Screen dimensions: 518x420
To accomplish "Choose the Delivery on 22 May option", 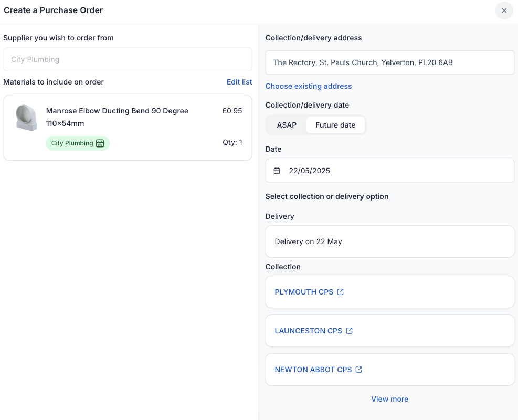I will point(389,241).
